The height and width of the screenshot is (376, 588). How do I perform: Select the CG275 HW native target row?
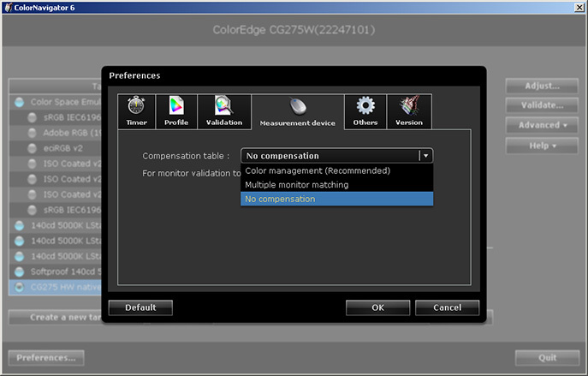(x=55, y=287)
